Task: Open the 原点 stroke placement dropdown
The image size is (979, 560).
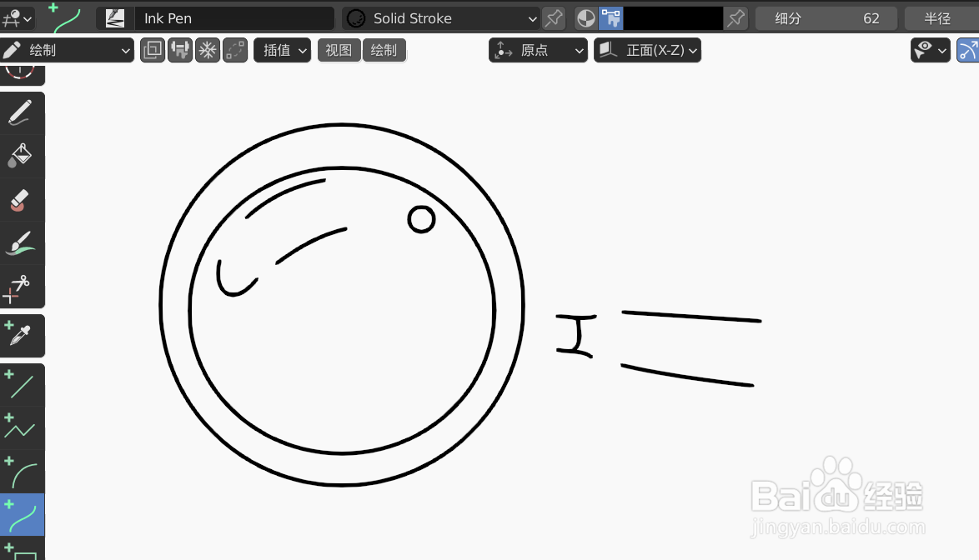Action: pyautogui.click(x=538, y=50)
